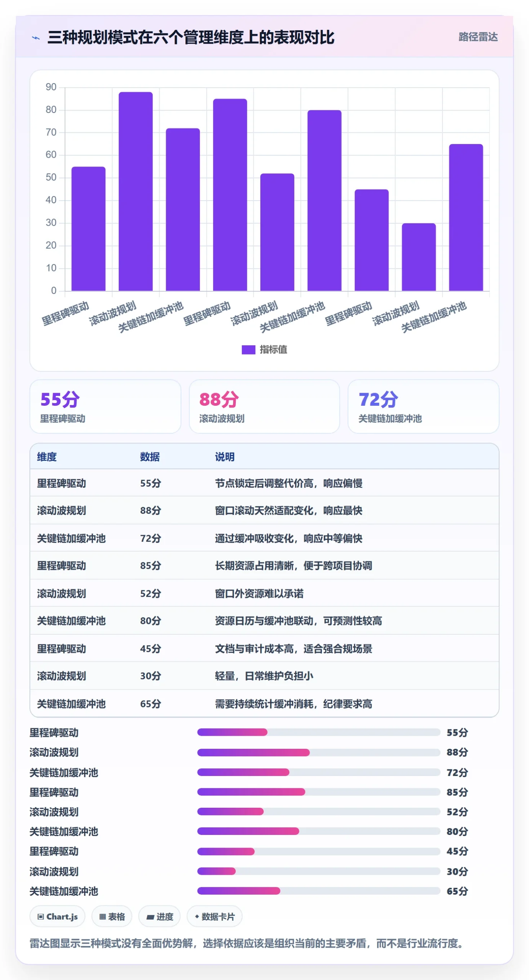Click the progress bar marked 55分
This screenshot has width=529, height=980.
tap(318, 732)
